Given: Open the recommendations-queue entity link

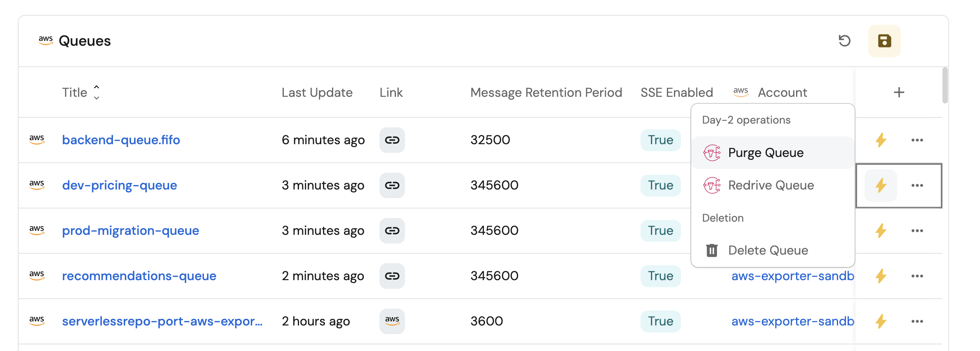Looking at the screenshot, I should coord(139,276).
